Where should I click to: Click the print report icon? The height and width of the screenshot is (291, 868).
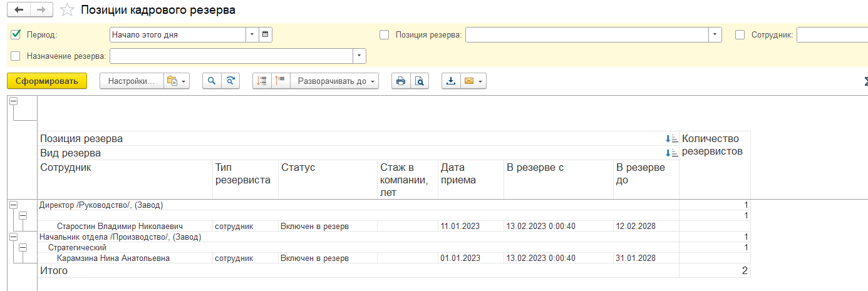click(401, 81)
